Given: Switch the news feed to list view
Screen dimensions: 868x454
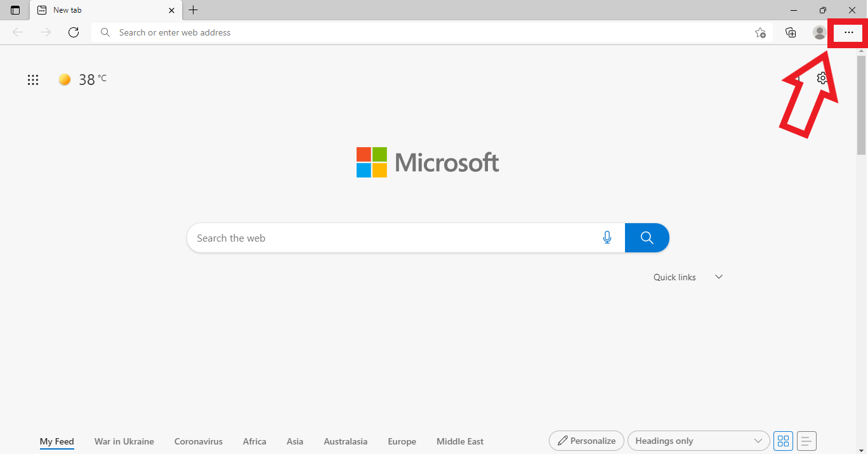Looking at the screenshot, I should point(806,441).
